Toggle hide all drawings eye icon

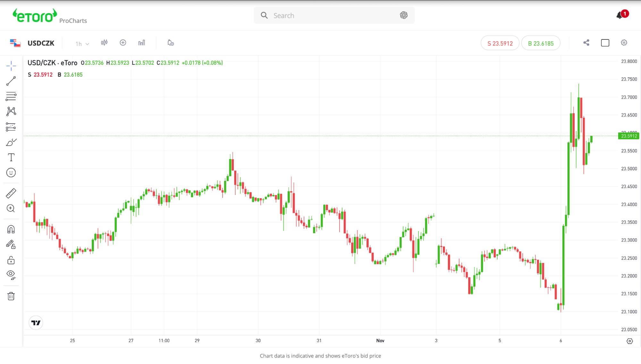click(11, 275)
